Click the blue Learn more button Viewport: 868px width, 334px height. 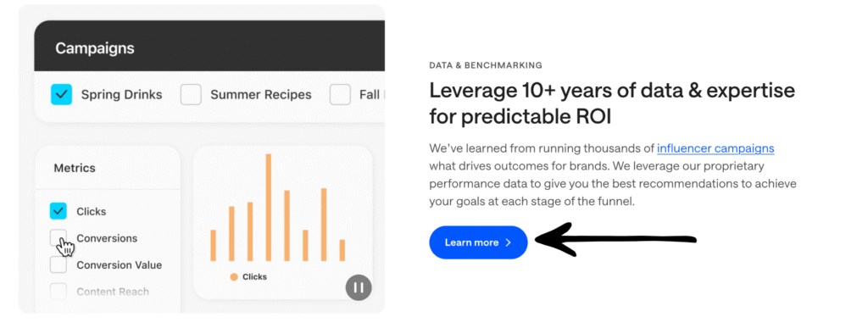point(478,242)
